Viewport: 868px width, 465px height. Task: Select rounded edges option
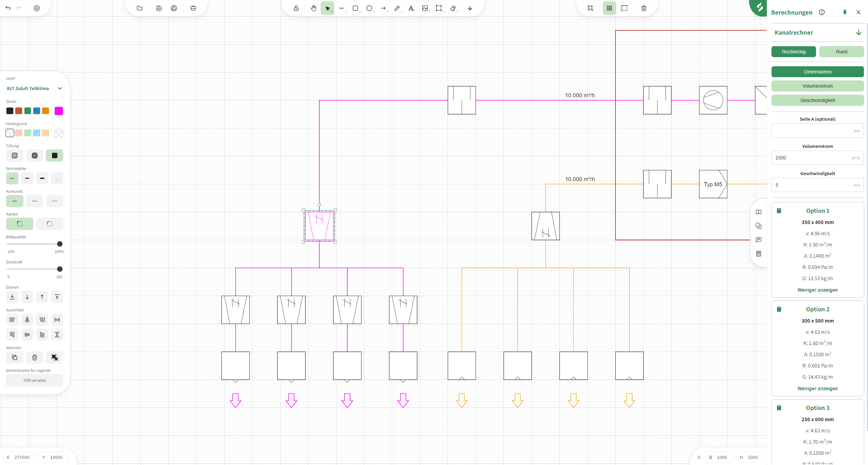click(x=50, y=224)
